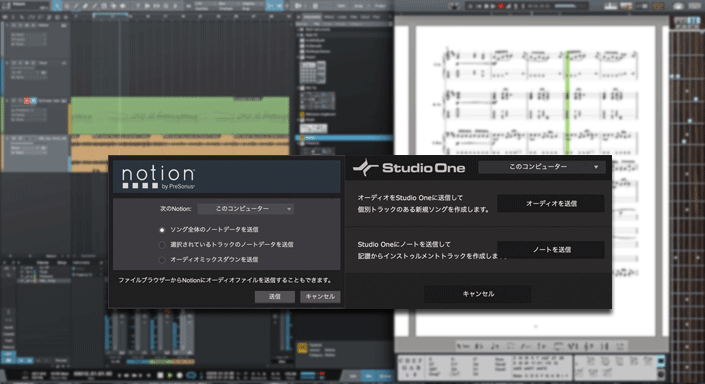Click the 送信 button in Notion dialog
The height and width of the screenshot is (384, 705).
275,297
